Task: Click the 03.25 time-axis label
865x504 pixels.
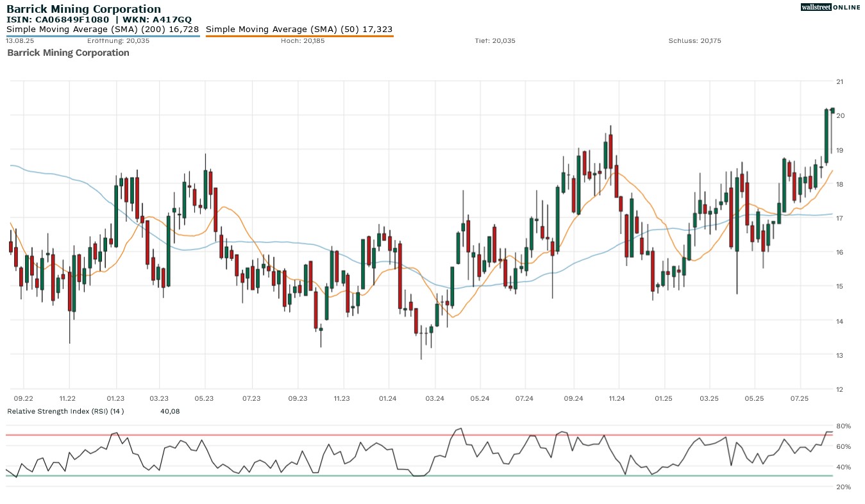Action: pos(709,399)
